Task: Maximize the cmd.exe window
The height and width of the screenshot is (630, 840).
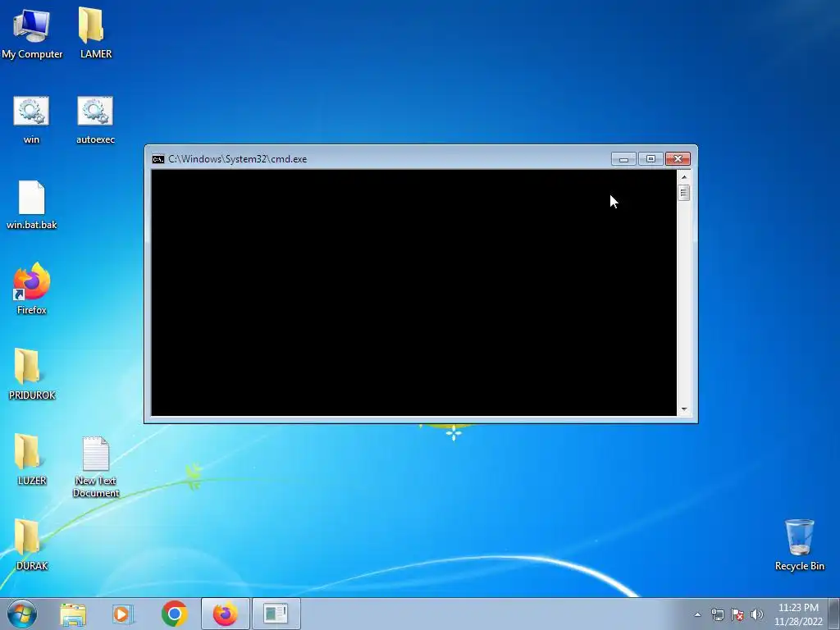Action: [x=651, y=159]
